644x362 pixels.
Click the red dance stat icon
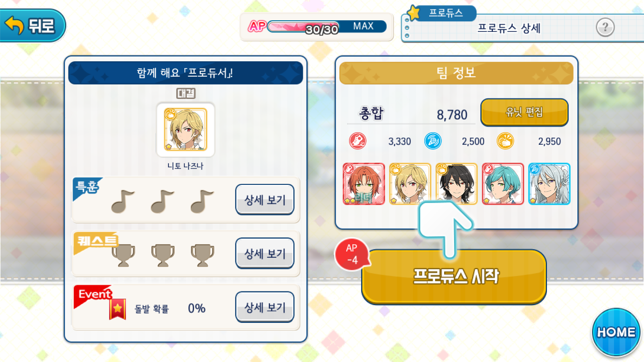pyautogui.click(x=358, y=141)
